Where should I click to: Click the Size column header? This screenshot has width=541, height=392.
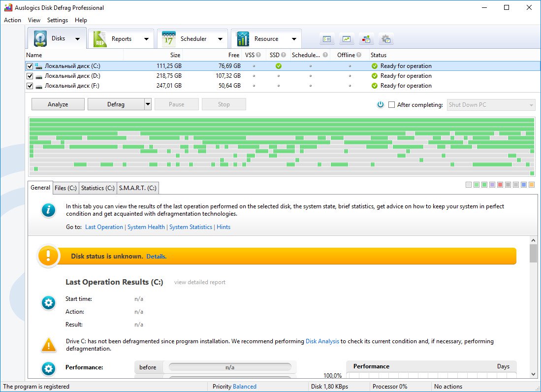(153, 55)
